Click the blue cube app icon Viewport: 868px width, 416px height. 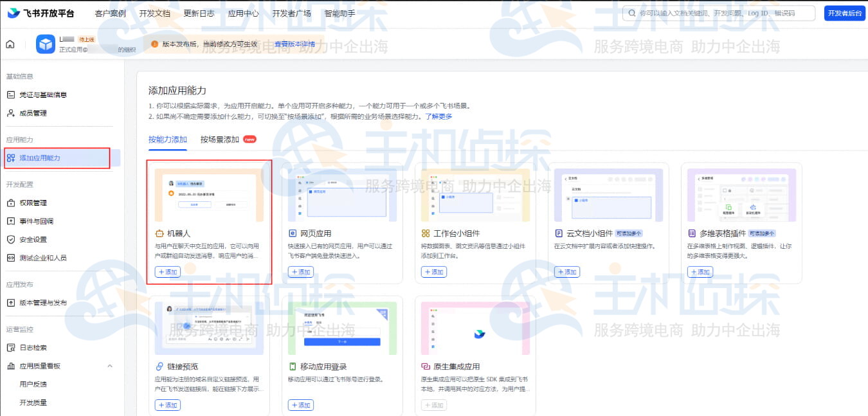pos(46,44)
